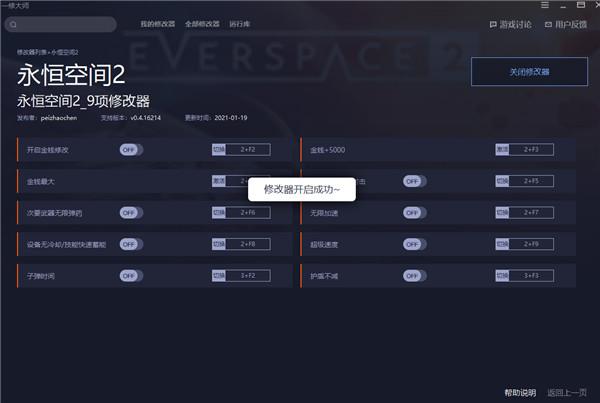Viewport: 600px width, 403px height.
Task: Click the 2+F2 hotkey field
Action: point(248,149)
